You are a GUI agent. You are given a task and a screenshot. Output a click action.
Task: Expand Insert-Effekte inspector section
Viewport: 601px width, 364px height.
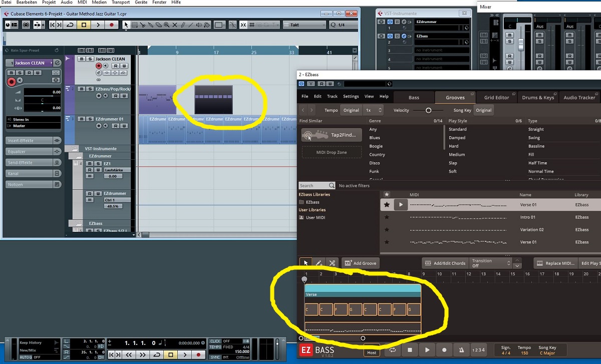[33, 141]
